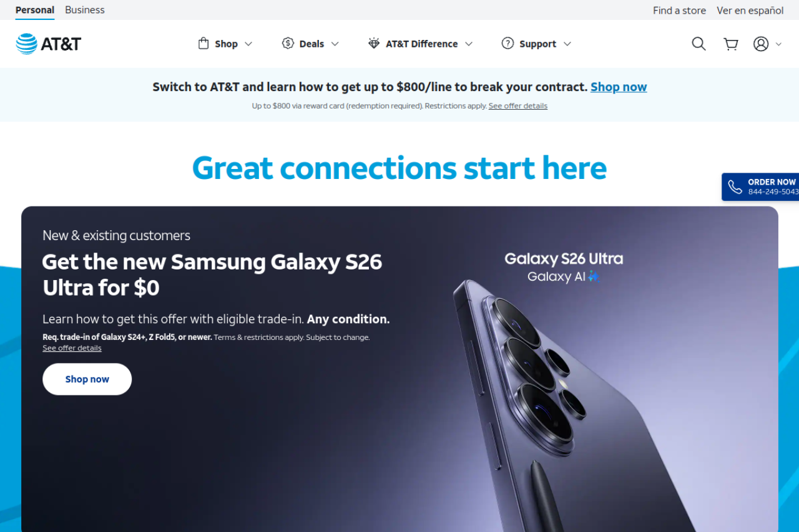The width and height of the screenshot is (799, 532).
Task: Switch to the Business tab
Action: coord(85,10)
